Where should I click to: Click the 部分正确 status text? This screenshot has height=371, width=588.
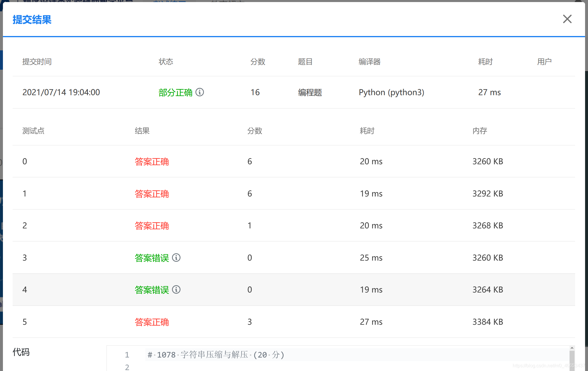(175, 93)
